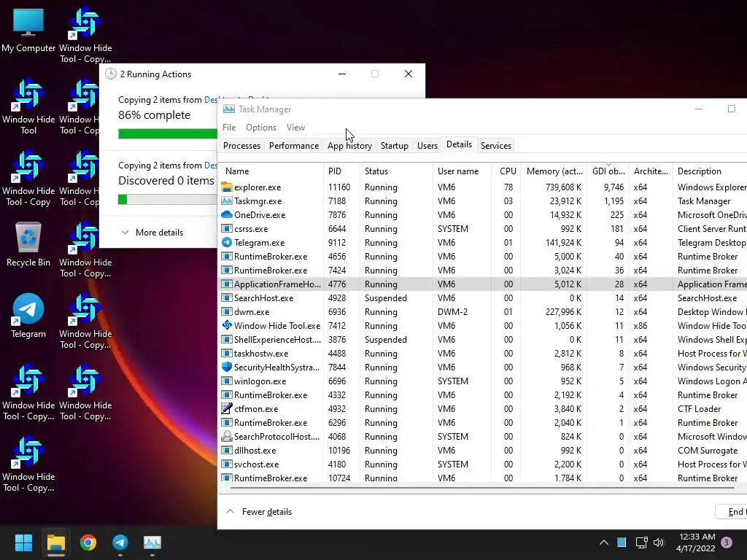Screen dimensions: 747x560
Task: Click the 86% copy progress bar
Action: (x=168, y=134)
